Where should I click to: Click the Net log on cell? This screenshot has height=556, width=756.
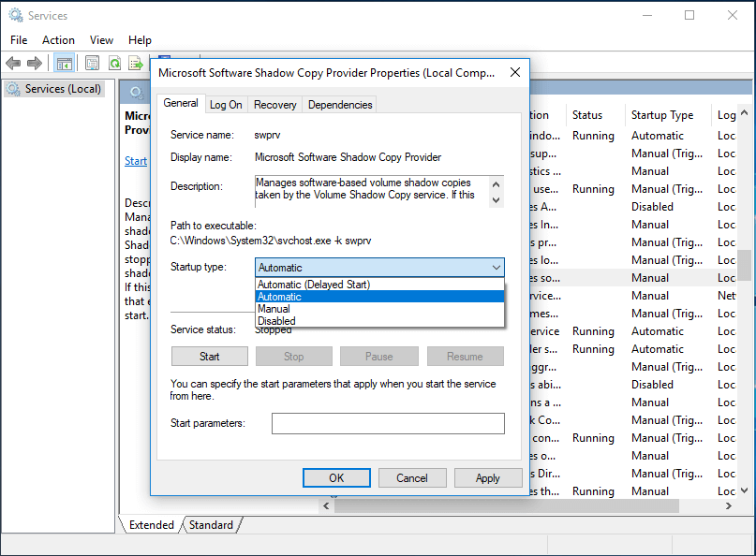click(x=726, y=296)
